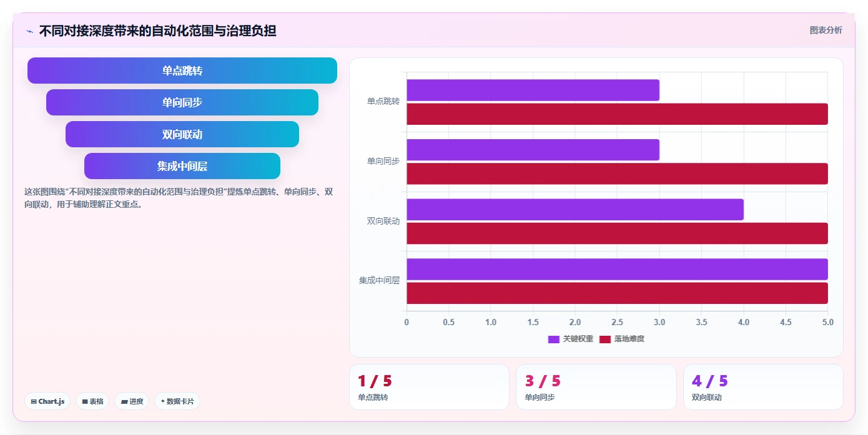868x435 pixels.
Task: Click the 集成中间层 y-axis label
Action: tap(379, 280)
